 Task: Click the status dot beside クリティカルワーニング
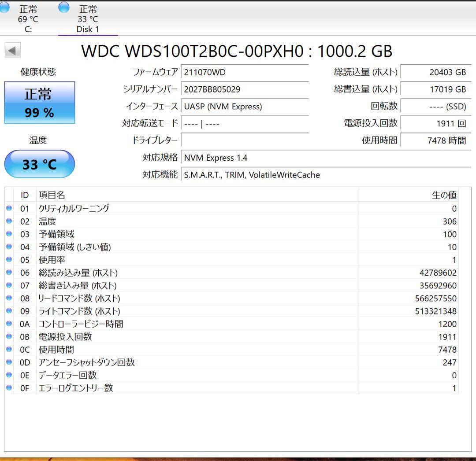coord(9,208)
